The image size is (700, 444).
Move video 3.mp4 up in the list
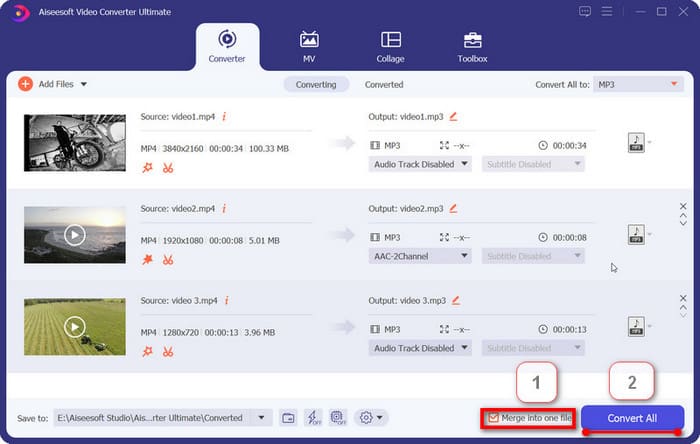point(683,307)
